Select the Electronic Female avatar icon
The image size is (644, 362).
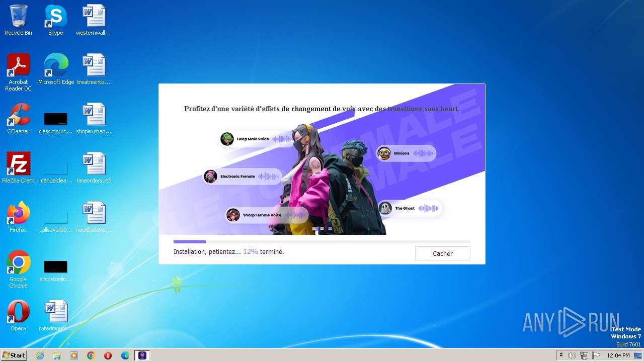[211, 176]
